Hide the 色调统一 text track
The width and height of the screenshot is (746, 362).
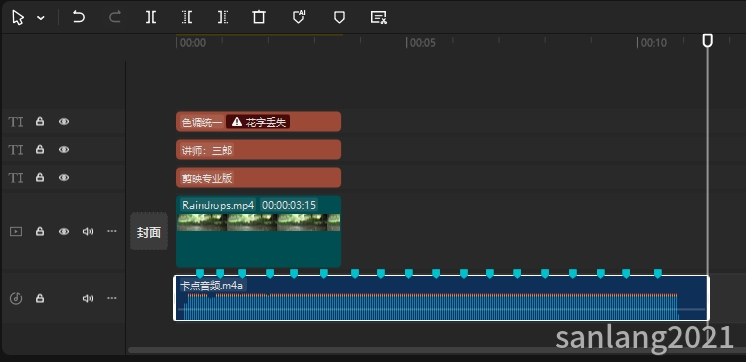64,122
